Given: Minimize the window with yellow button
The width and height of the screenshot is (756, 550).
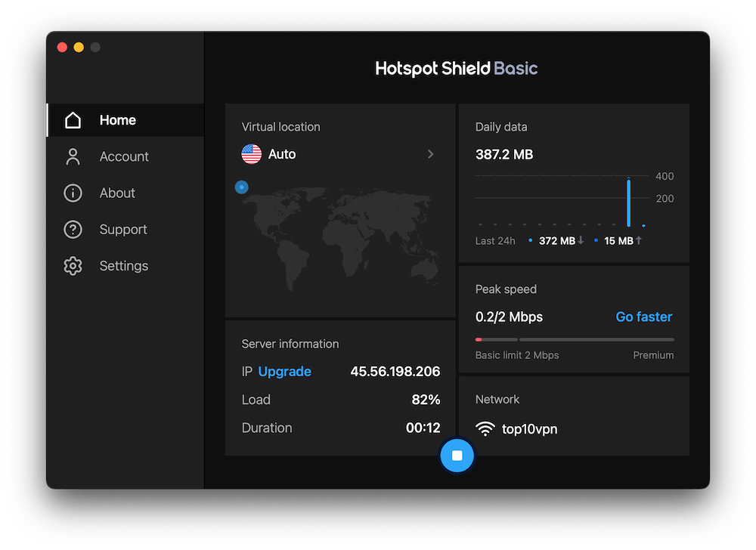Looking at the screenshot, I should pyautogui.click(x=79, y=47).
